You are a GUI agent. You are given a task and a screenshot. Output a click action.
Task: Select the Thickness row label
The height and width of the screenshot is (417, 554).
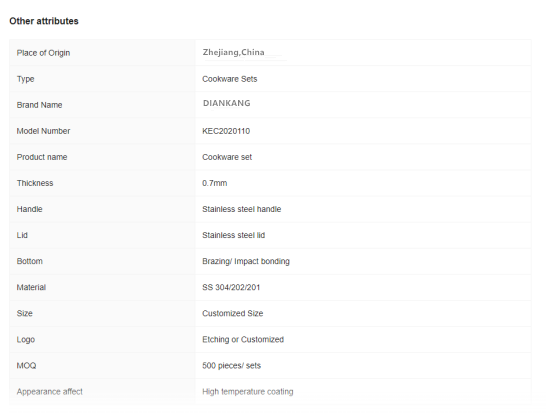click(x=35, y=183)
